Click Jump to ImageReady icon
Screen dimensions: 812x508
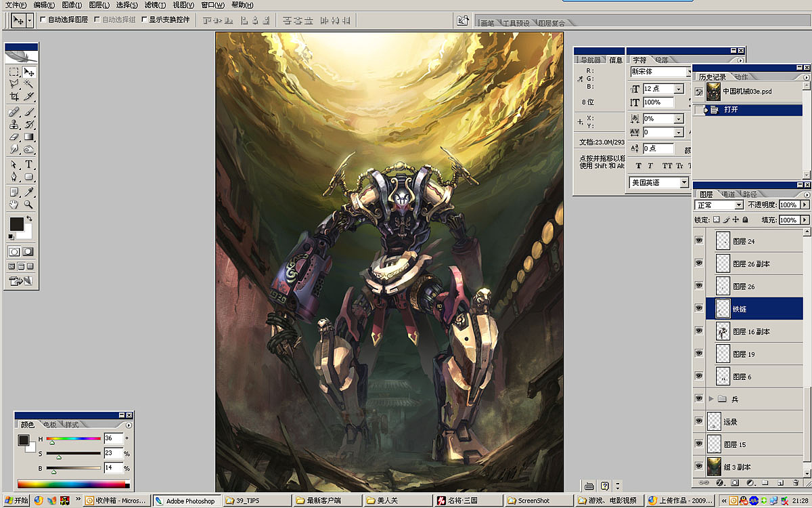click(22, 280)
